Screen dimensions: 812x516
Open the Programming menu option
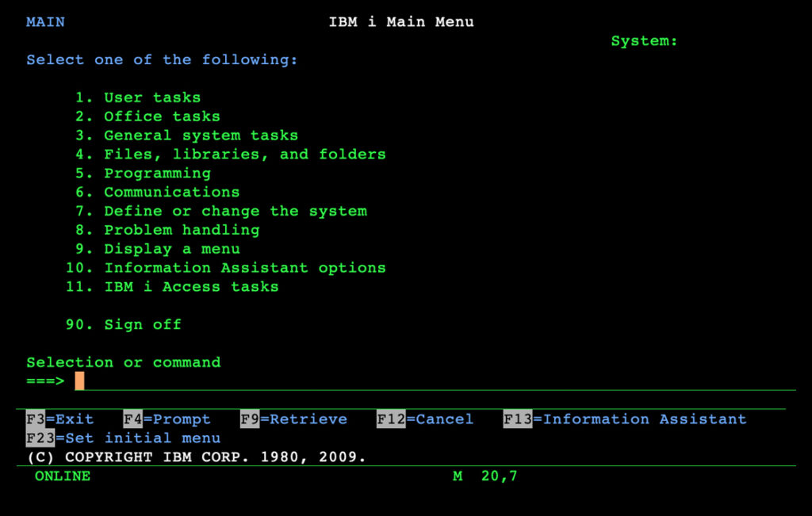click(x=157, y=174)
